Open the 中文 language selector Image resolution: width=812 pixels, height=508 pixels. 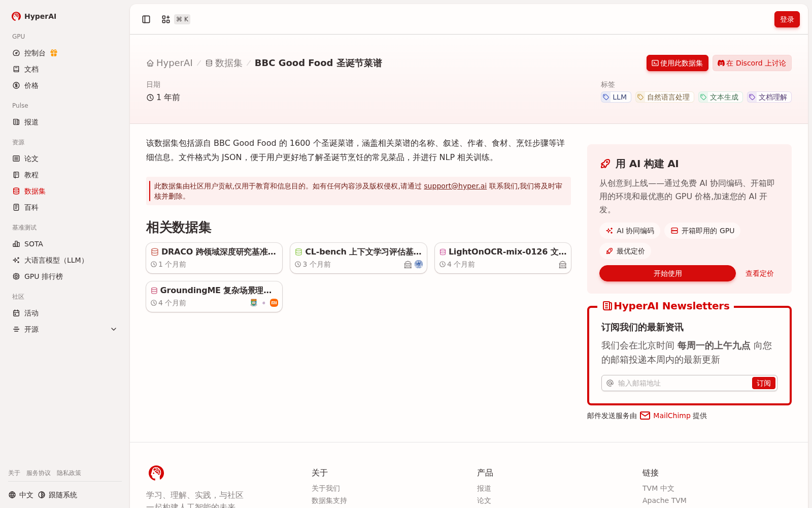coord(21,495)
